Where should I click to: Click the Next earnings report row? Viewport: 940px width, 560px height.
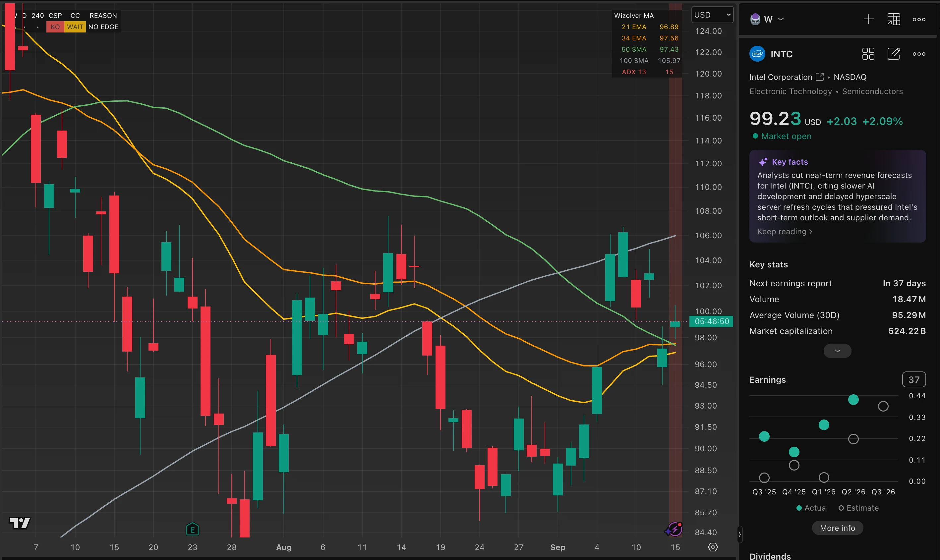point(837,283)
